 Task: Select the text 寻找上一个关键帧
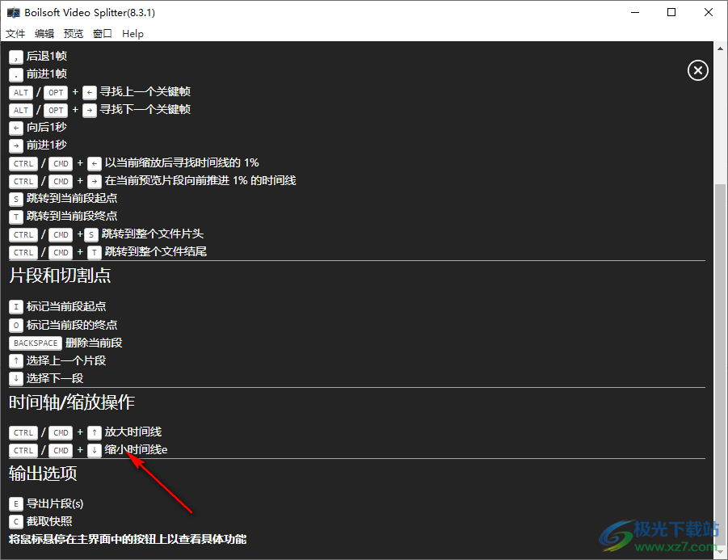click(145, 91)
